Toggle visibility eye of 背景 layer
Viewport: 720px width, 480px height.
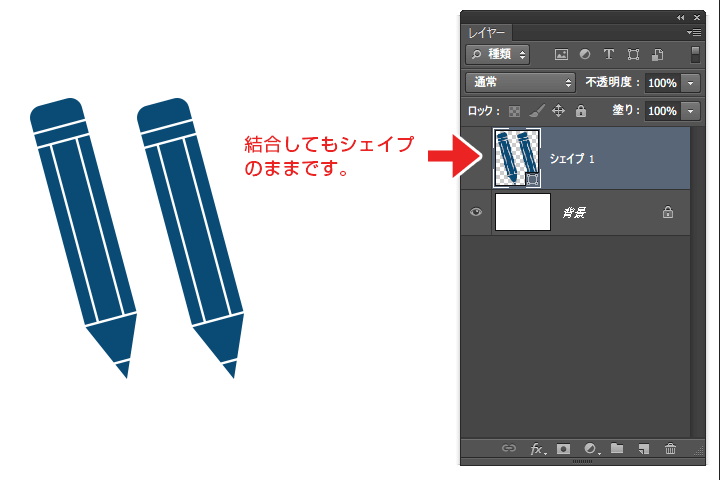click(476, 212)
